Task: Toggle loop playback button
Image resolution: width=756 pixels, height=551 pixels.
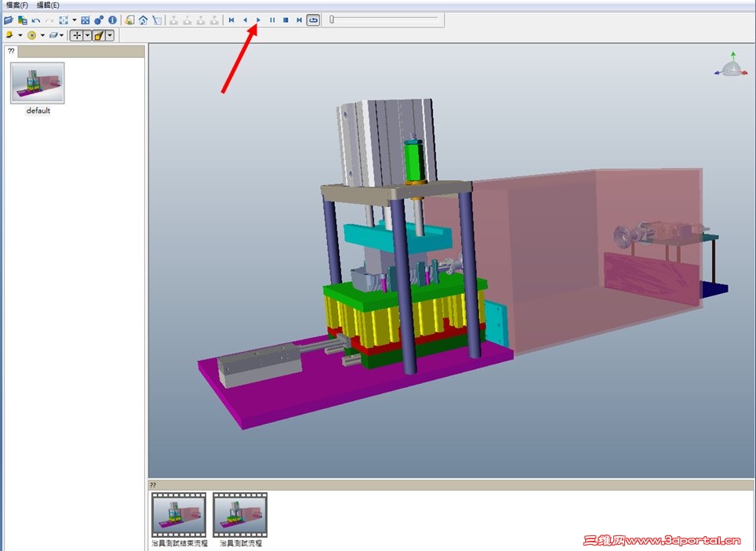Action: (314, 20)
